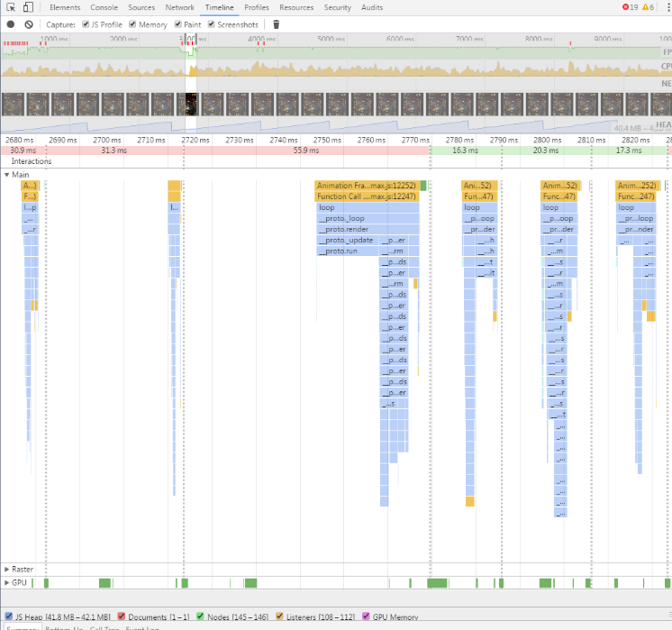This screenshot has width=672, height=630.
Task: Click the yellow warning count icon
Action: coord(645,7)
